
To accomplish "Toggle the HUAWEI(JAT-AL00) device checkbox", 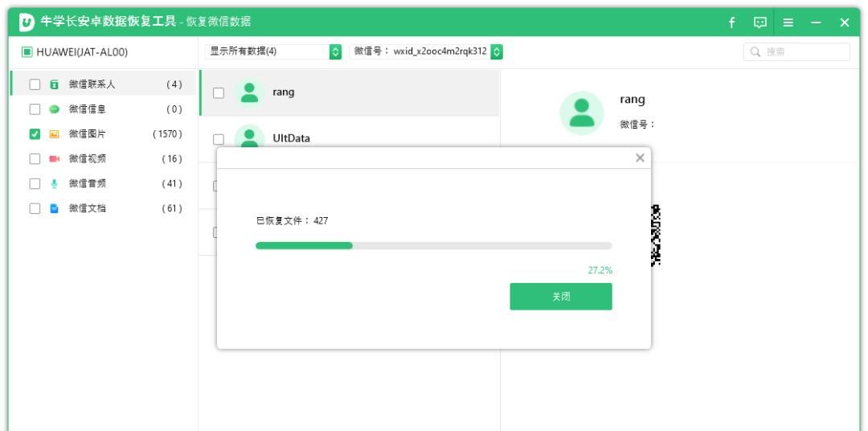I will (x=27, y=52).
